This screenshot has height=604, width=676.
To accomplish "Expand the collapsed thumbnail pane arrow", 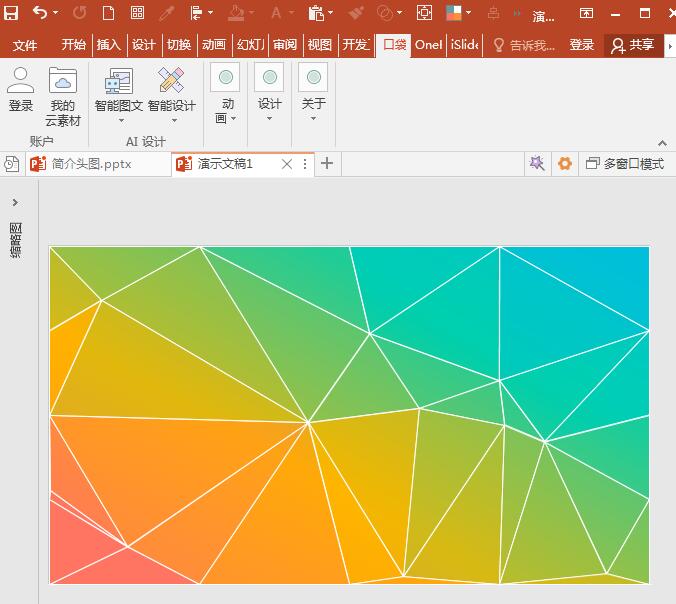I will 15,203.
